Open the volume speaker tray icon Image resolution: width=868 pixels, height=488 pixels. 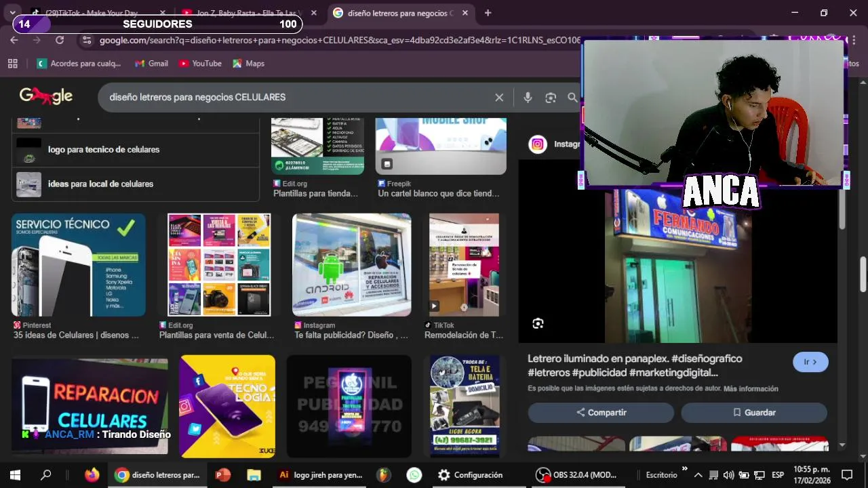[x=728, y=475]
